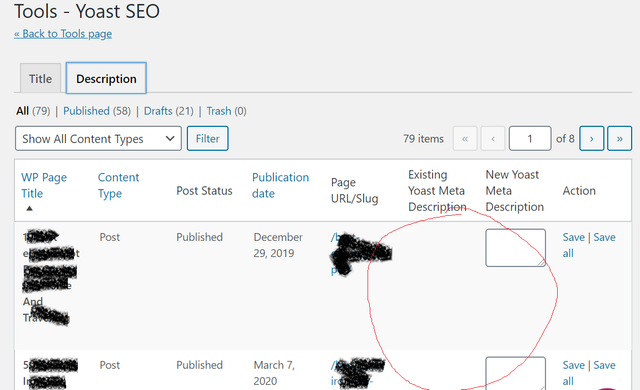Click 'New Yoast Meta Description' column header
640x390 pixels.
click(515, 191)
